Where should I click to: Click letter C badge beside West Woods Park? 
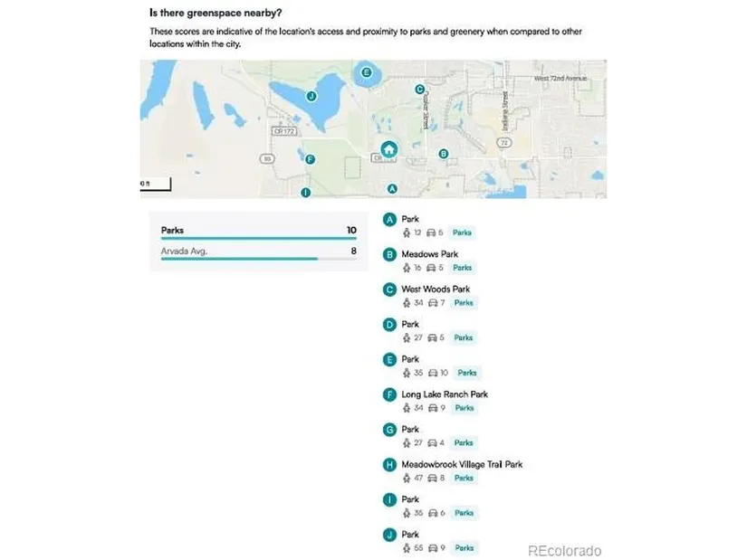(x=389, y=289)
